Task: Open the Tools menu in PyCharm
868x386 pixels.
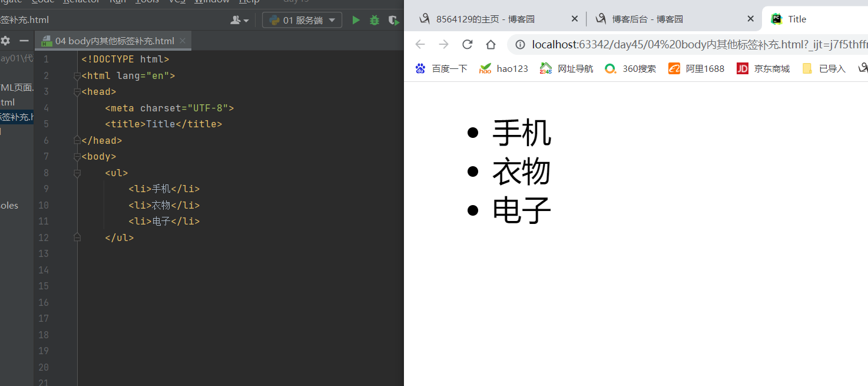Action: pos(147,2)
